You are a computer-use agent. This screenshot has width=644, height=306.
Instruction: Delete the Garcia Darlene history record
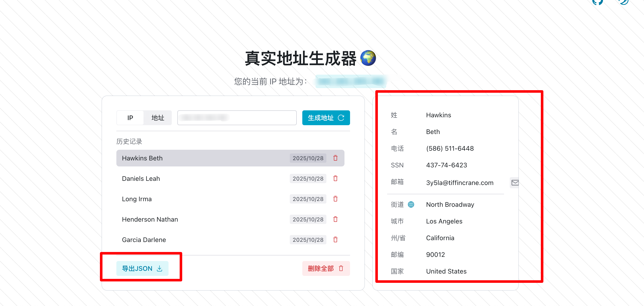pyautogui.click(x=335, y=239)
